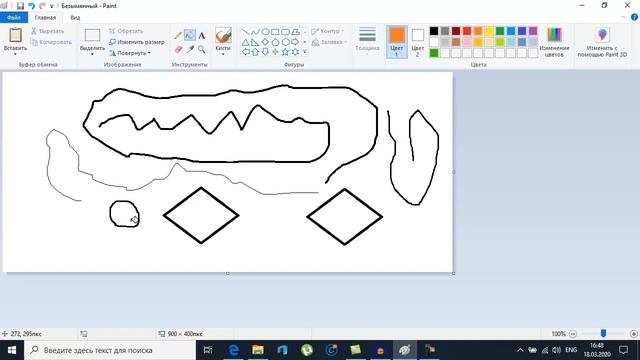Choose the curve shape
640x360 pixels.
pos(255,32)
